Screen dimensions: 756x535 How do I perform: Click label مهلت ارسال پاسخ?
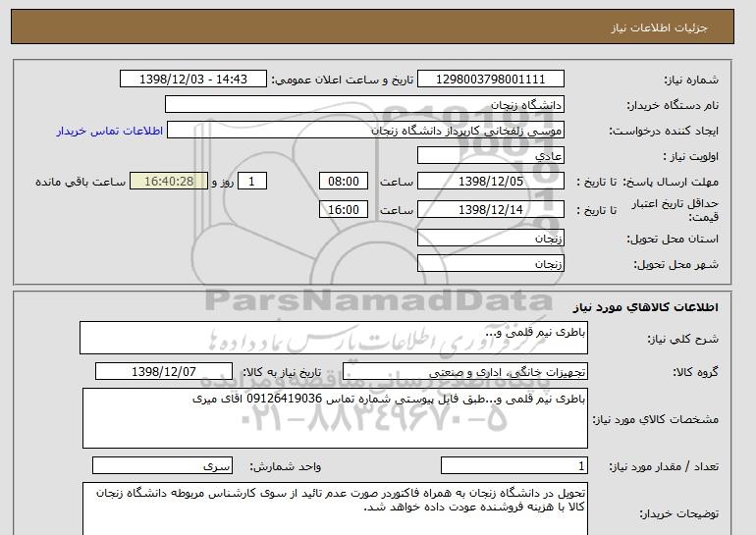point(672,182)
